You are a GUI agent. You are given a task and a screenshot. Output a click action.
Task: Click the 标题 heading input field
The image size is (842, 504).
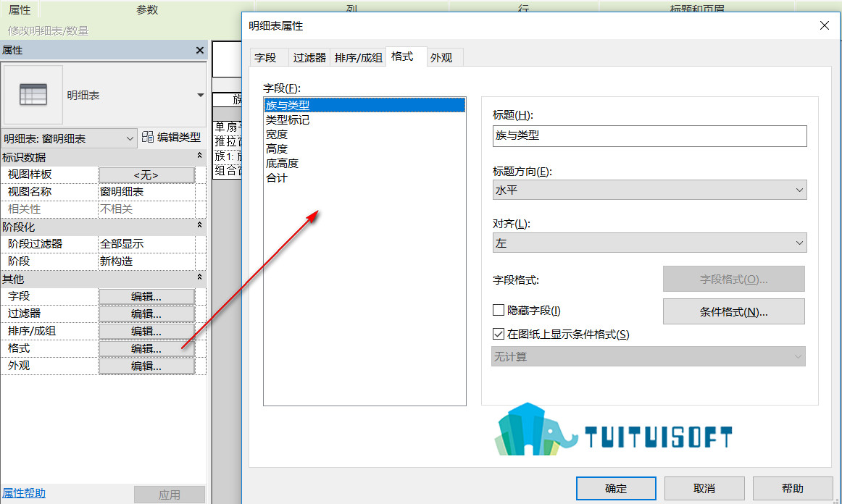click(x=649, y=136)
